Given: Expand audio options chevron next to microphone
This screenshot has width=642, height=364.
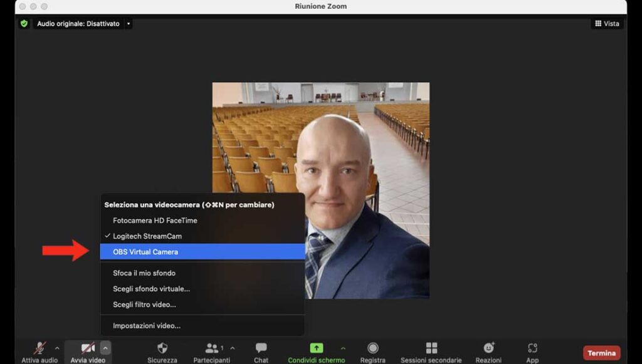Looking at the screenshot, I should pyautogui.click(x=57, y=348).
